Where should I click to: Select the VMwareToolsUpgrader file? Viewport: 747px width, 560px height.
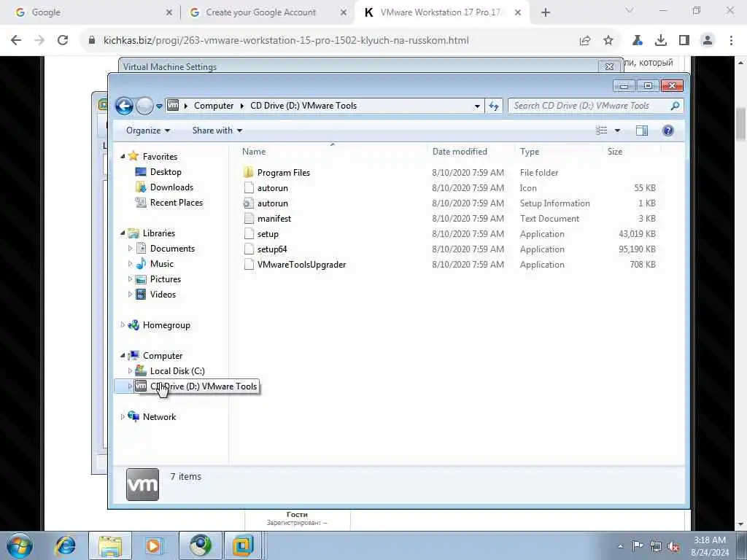301,264
